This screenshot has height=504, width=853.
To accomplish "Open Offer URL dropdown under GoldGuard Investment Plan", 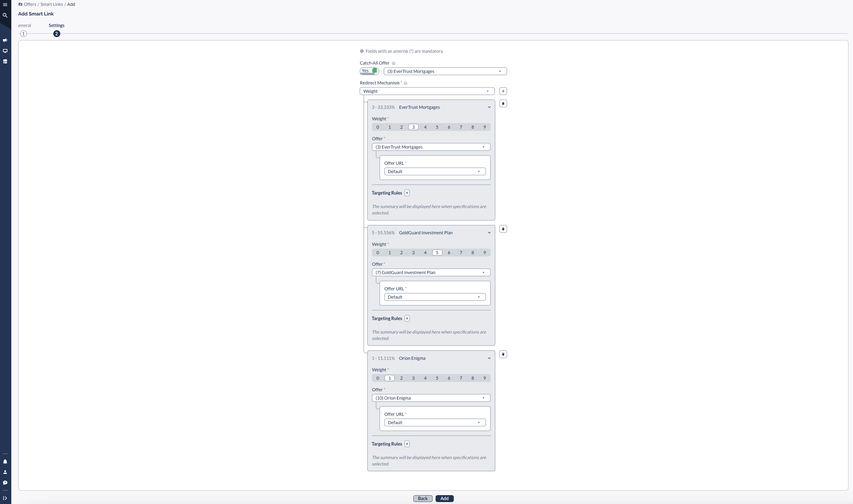I will point(435,297).
